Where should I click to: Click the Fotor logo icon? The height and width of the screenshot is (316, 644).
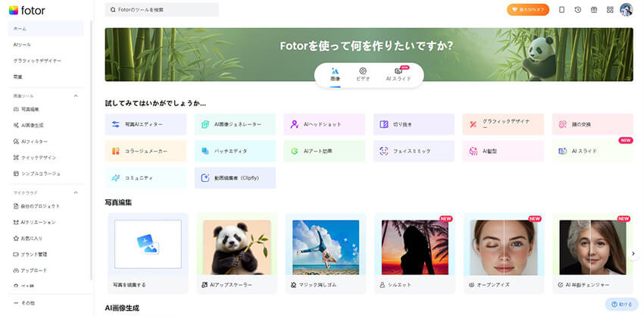point(14,11)
